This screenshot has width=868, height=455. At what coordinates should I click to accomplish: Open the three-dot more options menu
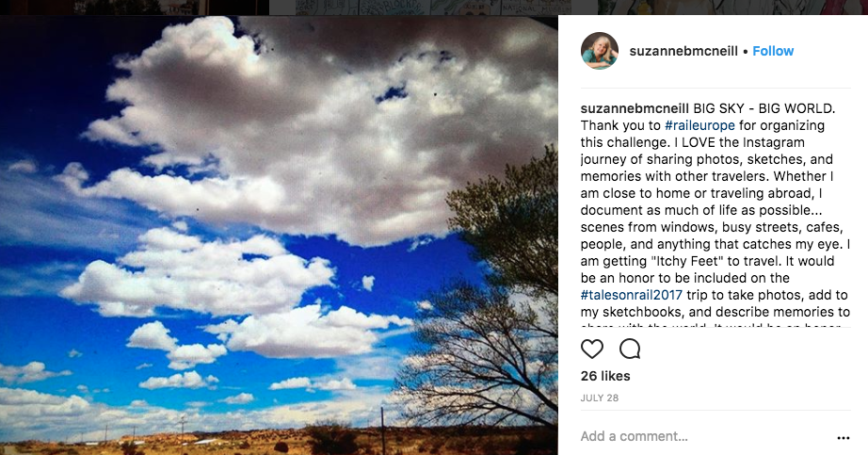coord(844,438)
